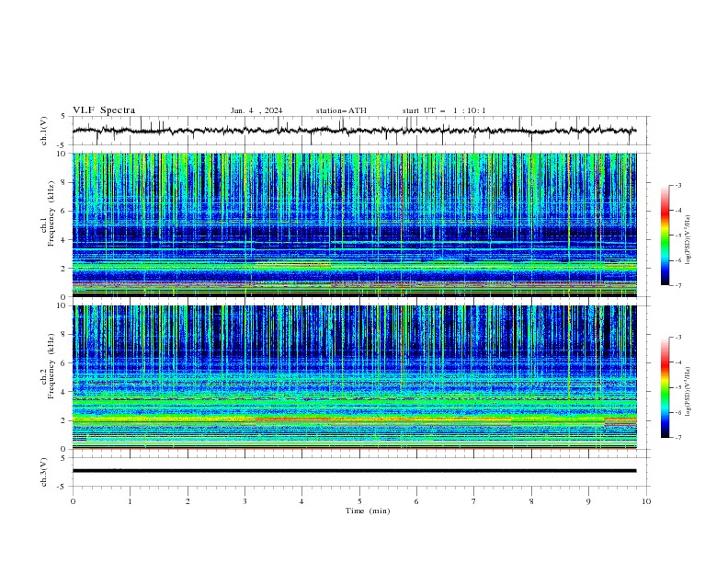Screen dimensions: 728x563
Task: Click the ch.1 spectrogram panel
Action: pos(354,224)
